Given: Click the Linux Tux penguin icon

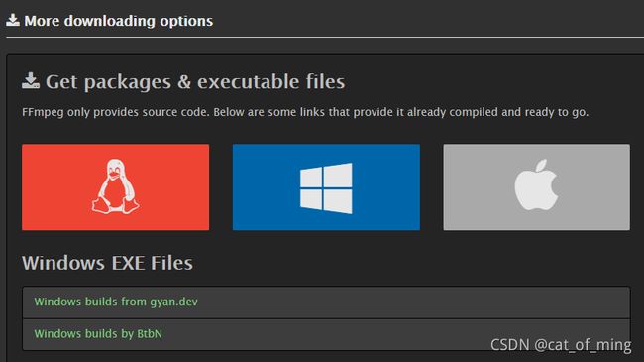Looking at the screenshot, I should [115, 186].
